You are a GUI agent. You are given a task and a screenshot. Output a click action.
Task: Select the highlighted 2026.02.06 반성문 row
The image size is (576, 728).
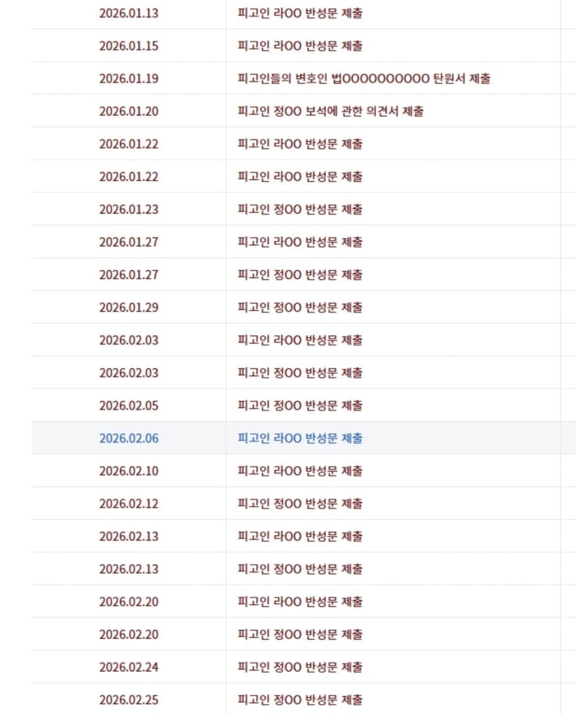click(300, 438)
